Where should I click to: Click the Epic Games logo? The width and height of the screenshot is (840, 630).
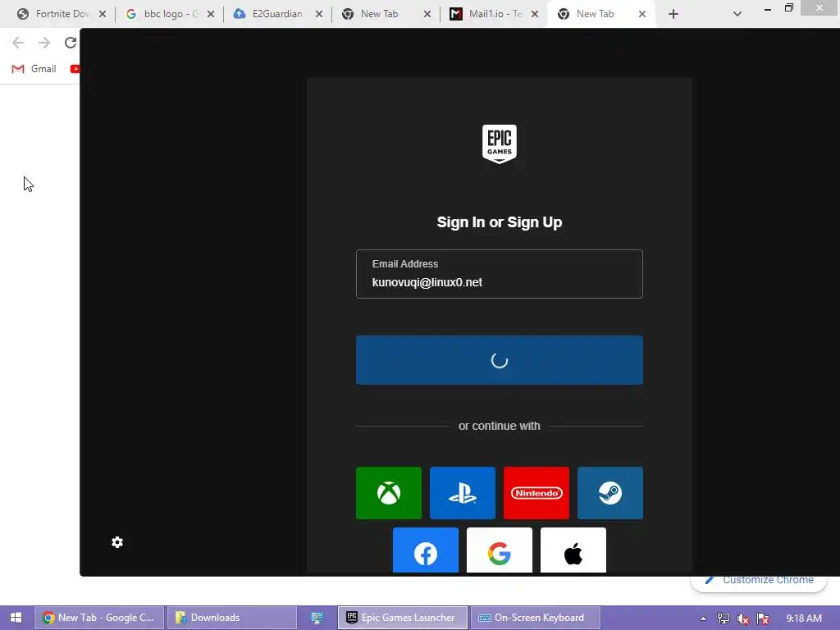tap(500, 144)
